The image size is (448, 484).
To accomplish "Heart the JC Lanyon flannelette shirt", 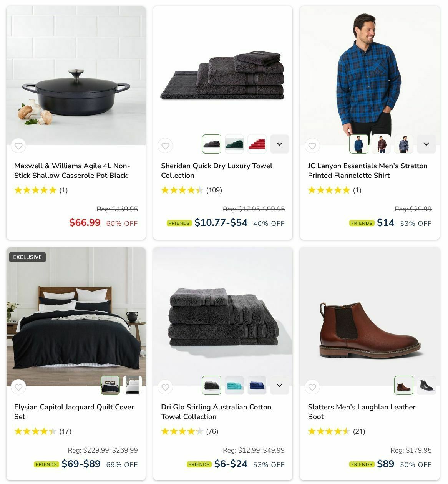I will pos(312,146).
